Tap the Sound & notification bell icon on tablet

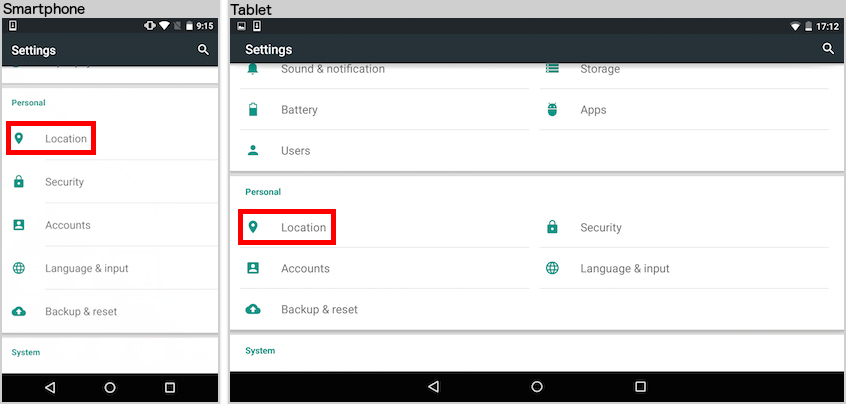pyautogui.click(x=253, y=69)
